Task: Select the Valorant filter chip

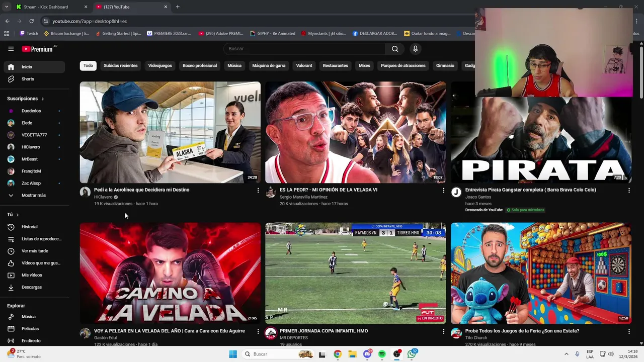Action: (304, 66)
